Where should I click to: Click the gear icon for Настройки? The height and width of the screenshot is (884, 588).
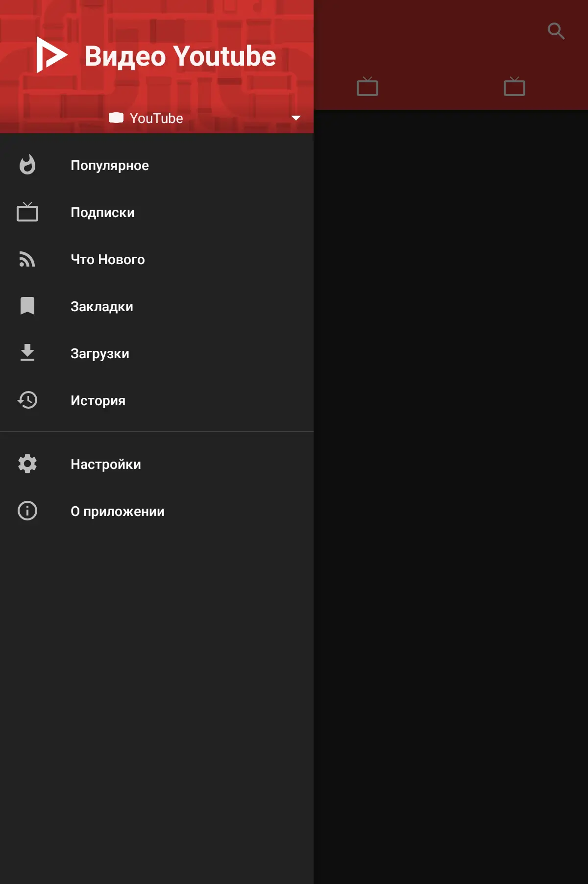[x=27, y=464]
